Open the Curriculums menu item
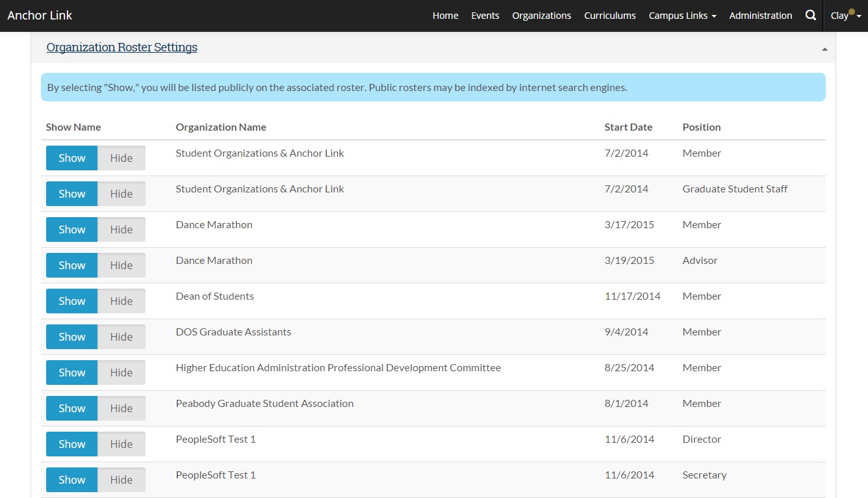This screenshot has width=868, height=498. [609, 16]
